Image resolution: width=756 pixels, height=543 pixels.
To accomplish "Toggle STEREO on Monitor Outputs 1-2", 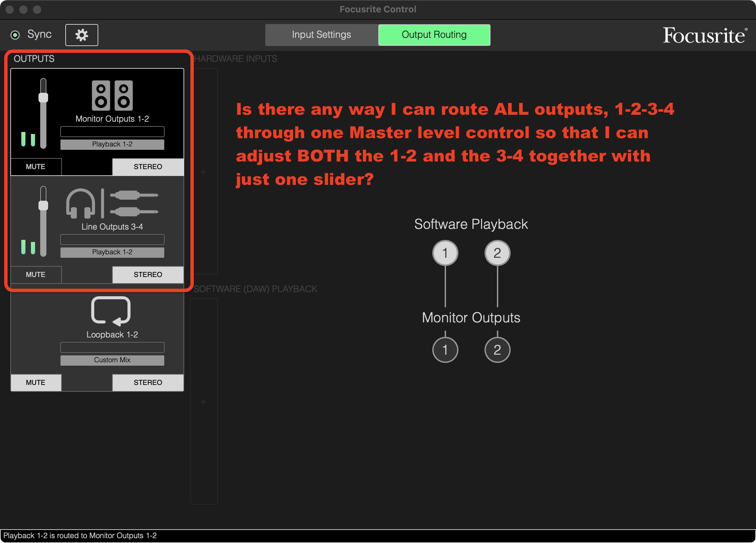I will coord(148,167).
